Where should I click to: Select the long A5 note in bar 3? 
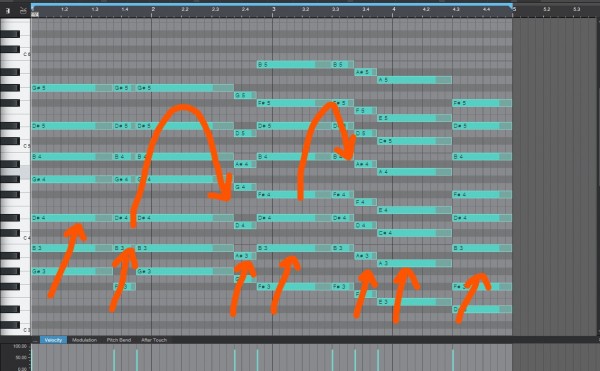pyautogui.click(x=415, y=80)
